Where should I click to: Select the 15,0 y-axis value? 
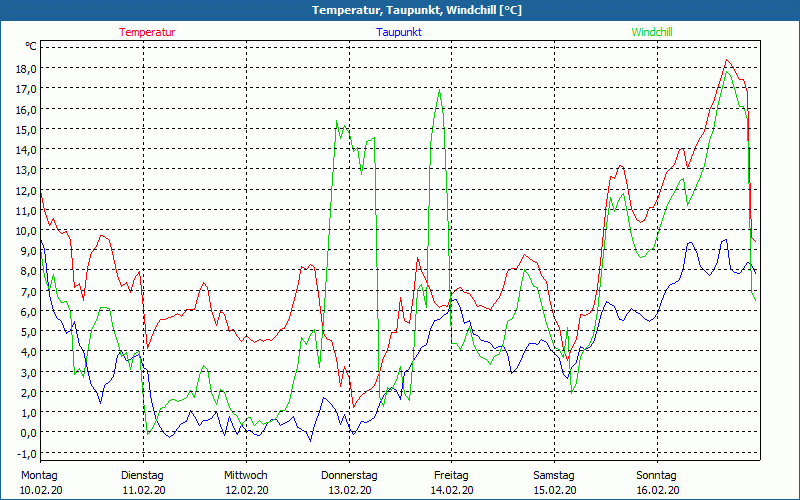tap(25, 129)
